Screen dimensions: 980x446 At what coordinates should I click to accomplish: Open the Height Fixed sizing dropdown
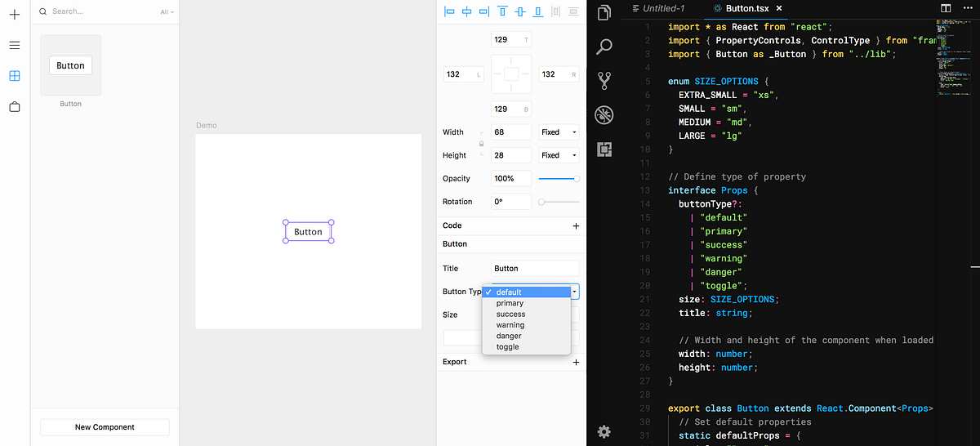point(559,155)
